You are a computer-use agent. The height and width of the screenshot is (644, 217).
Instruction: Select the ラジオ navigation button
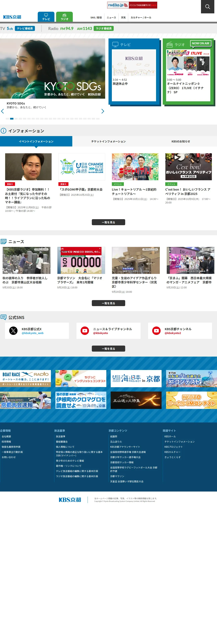[x=64, y=17]
